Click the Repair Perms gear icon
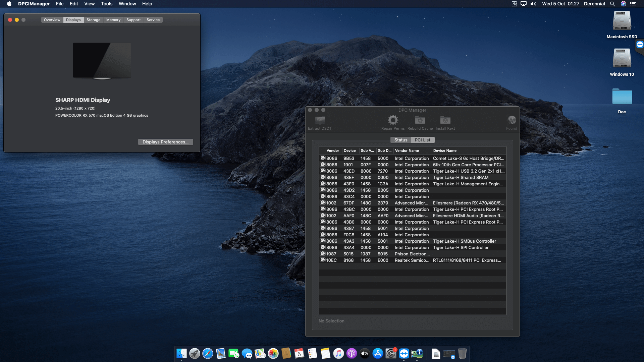This screenshot has height=362, width=644. (x=393, y=120)
